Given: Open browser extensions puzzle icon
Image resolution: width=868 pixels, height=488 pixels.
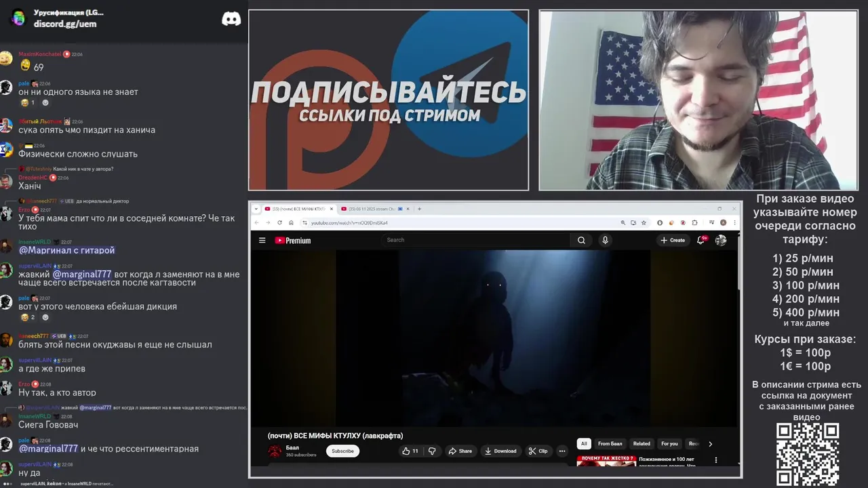Looking at the screenshot, I should [x=694, y=222].
